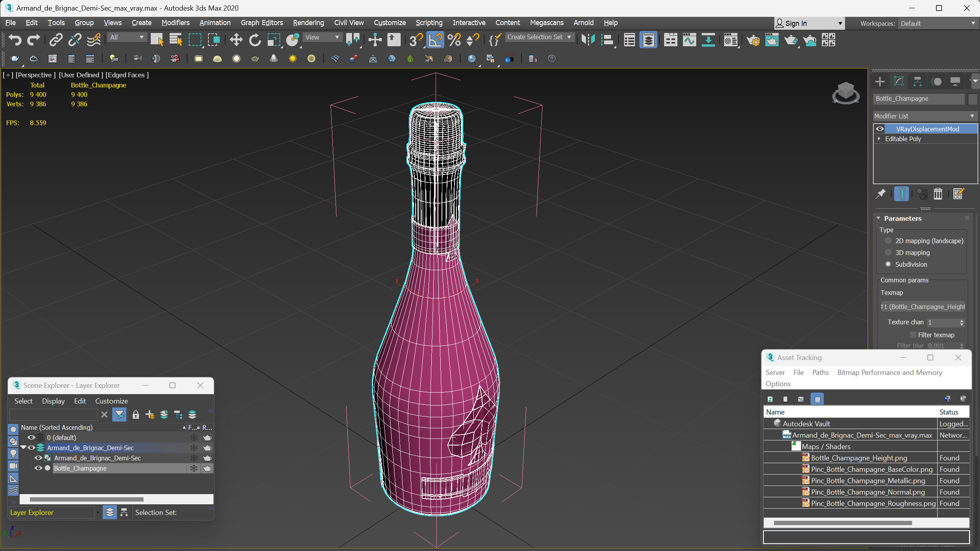Screen dimensions: 980x551
Task: Click the Texmap Bottle_Champagne_Height button
Action: 922,307
